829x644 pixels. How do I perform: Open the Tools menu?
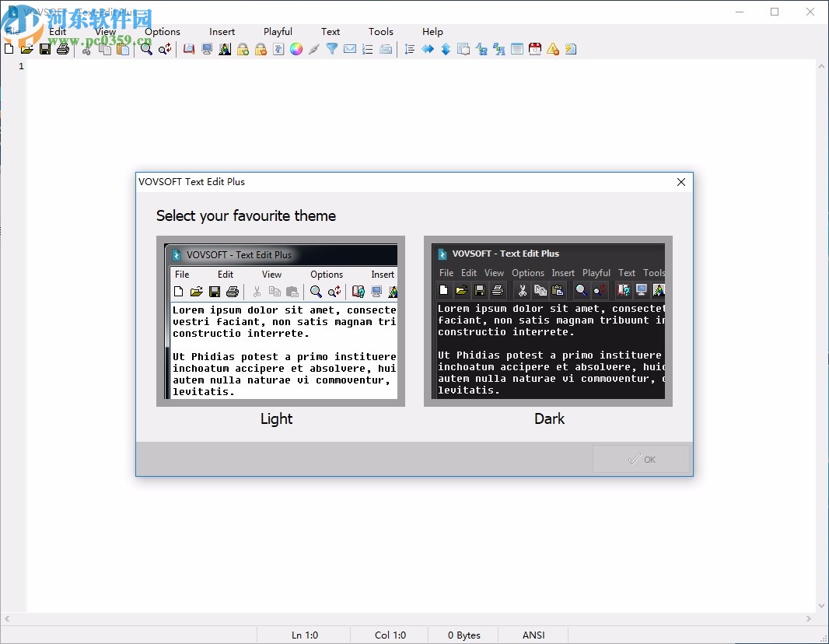coord(381,31)
